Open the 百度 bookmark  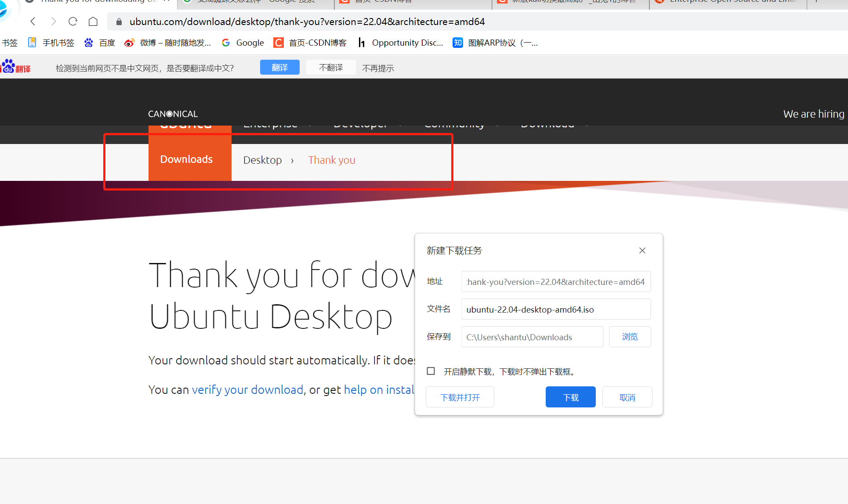tap(100, 43)
